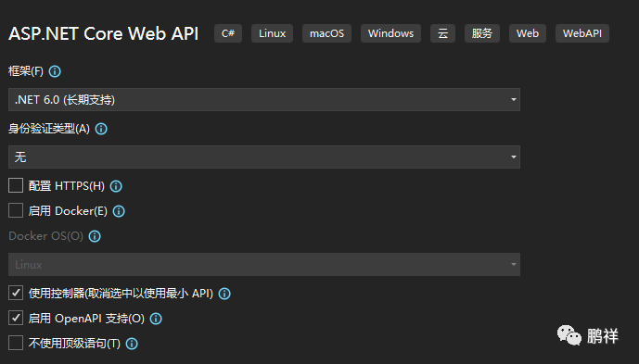Viewport: 639px width, 364px height.
Task: Click the WebAPI tag
Action: [x=582, y=33]
